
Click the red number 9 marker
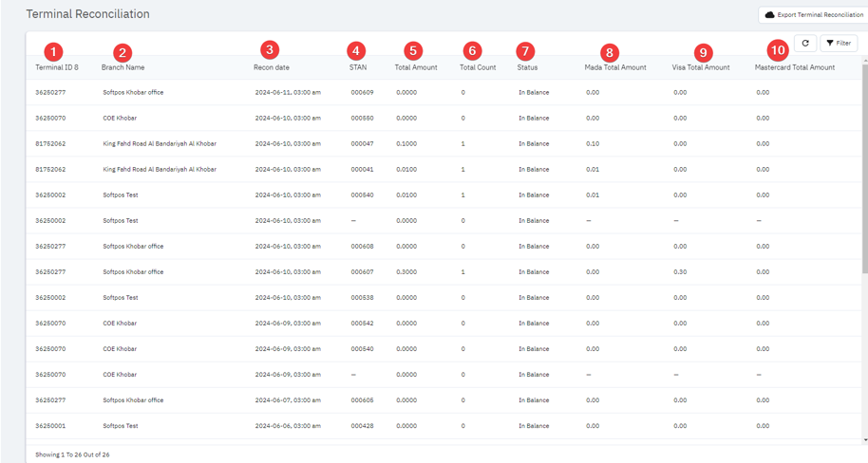click(703, 53)
